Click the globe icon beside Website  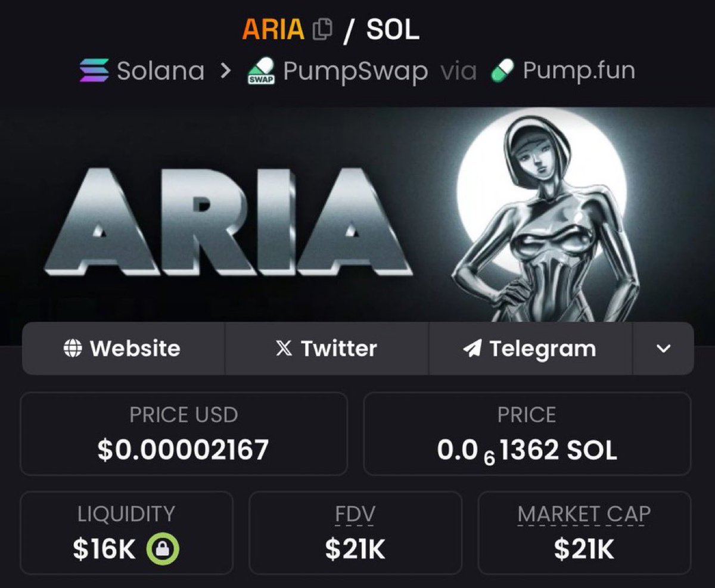72,349
